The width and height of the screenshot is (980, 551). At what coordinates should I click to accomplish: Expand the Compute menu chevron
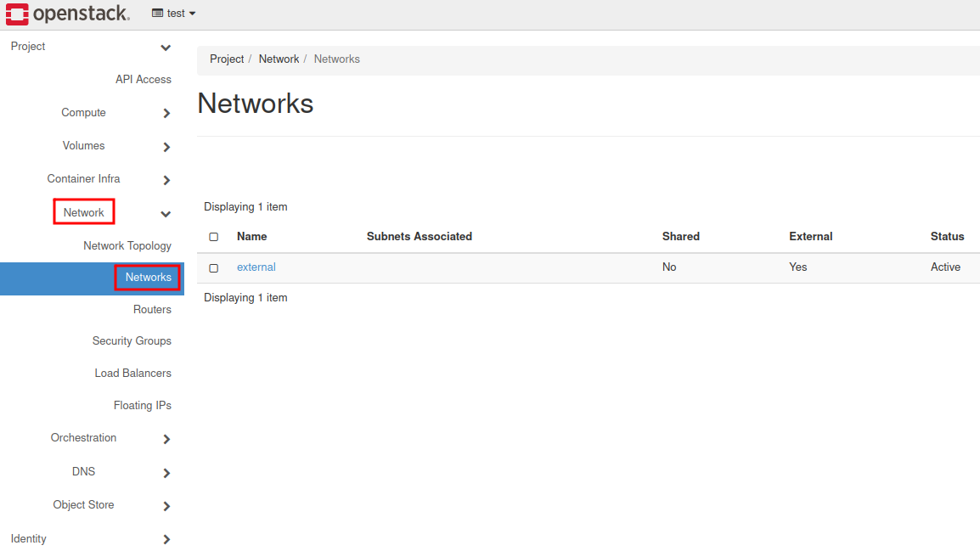point(166,114)
